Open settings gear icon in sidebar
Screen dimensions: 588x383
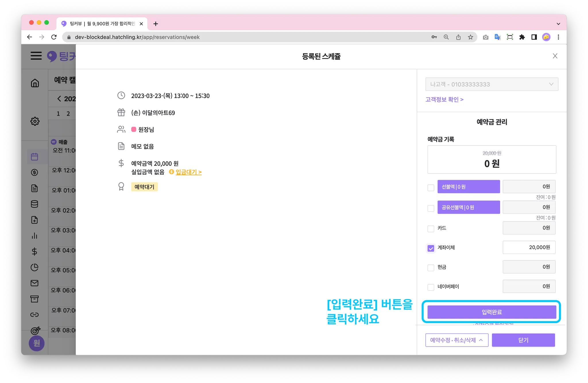(x=35, y=121)
